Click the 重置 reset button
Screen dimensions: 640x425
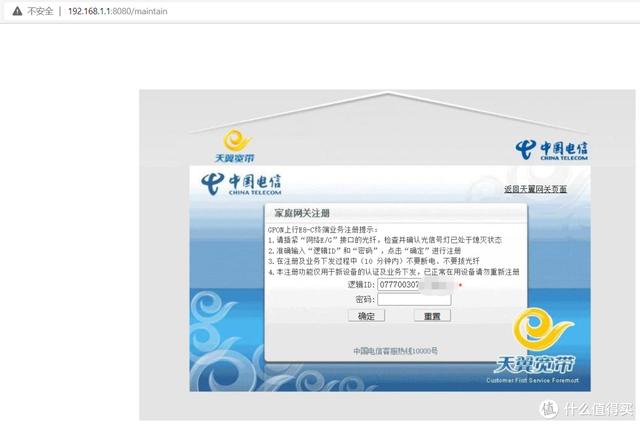tap(432, 316)
